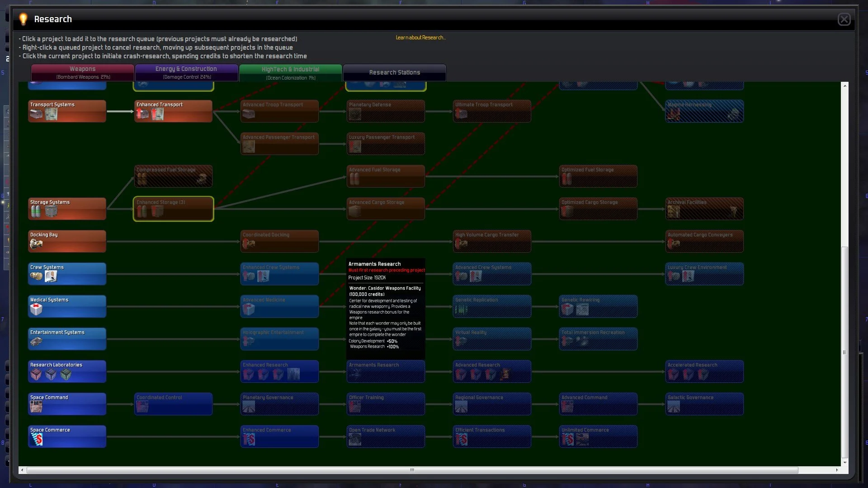Click the vertical scrollbar down arrow
Viewport: 868px width, 488px height.
pyautogui.click(x=844, y=463)
